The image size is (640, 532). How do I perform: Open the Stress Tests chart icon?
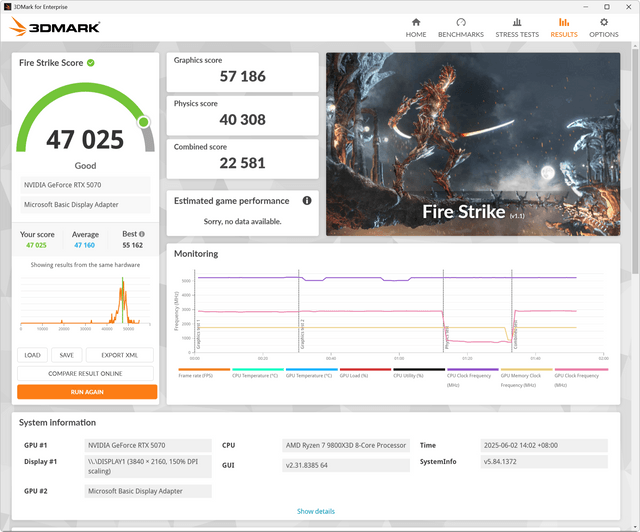click(x=517, y=22)
